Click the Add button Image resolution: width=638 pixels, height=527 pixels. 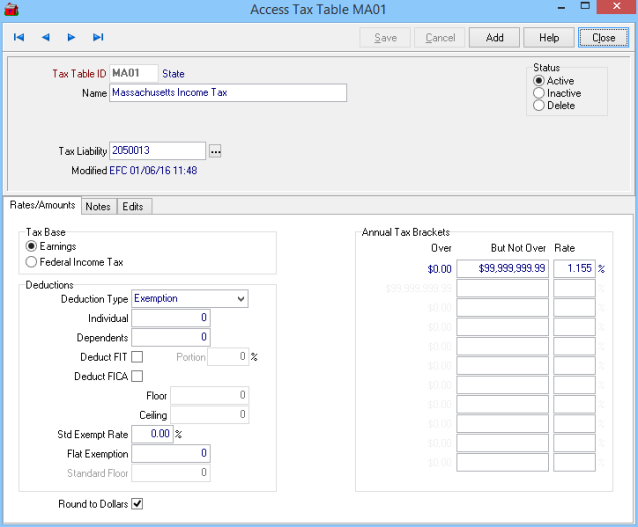point(494,37)
